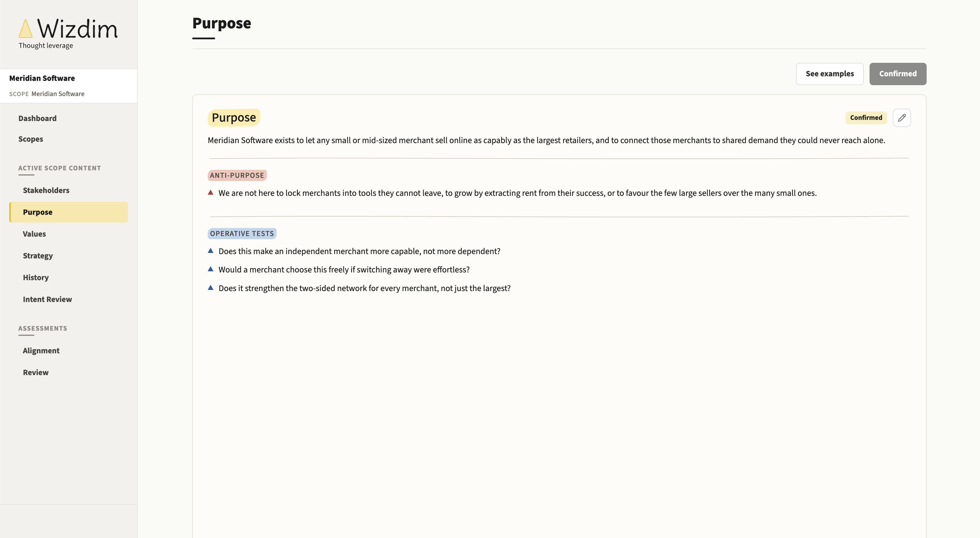Viewport: 980px width, 538px height.
Task: Click the SCOPE Meridian Software line
Action: [47, 94]
